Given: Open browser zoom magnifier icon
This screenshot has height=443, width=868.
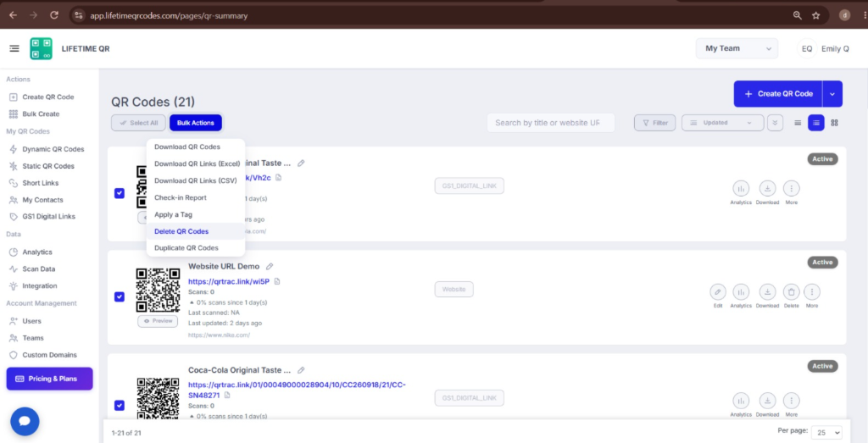Looking at the screenshot, I should (798, 15).
